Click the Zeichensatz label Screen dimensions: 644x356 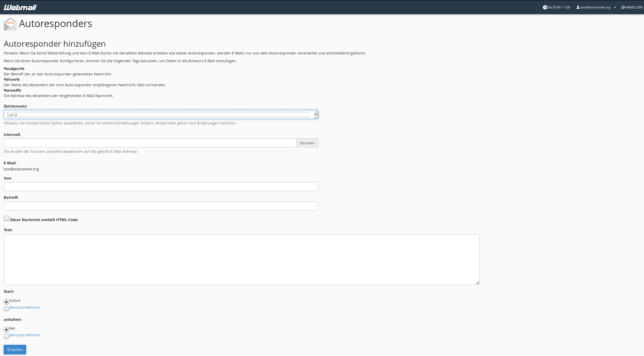tap(16, 106)
